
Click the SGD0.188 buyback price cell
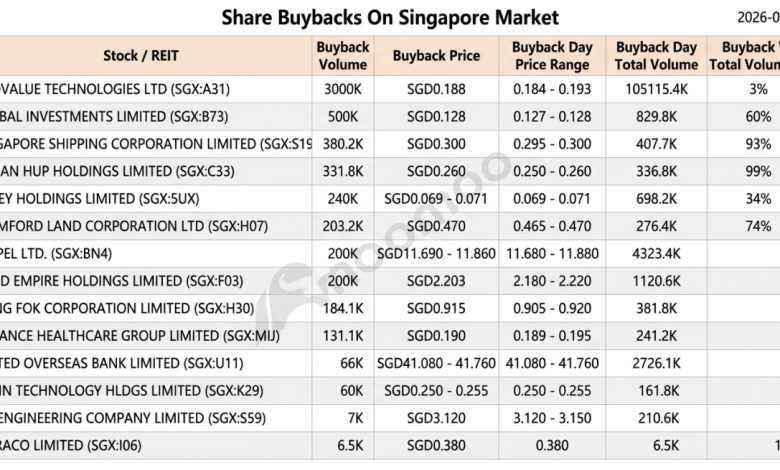click(436, 90)
